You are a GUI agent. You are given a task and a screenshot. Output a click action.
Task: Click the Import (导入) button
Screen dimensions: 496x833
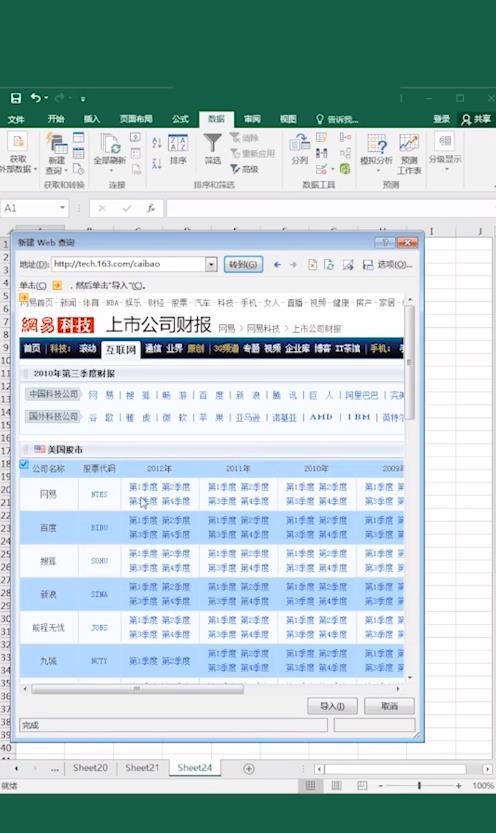pos(332,706)
